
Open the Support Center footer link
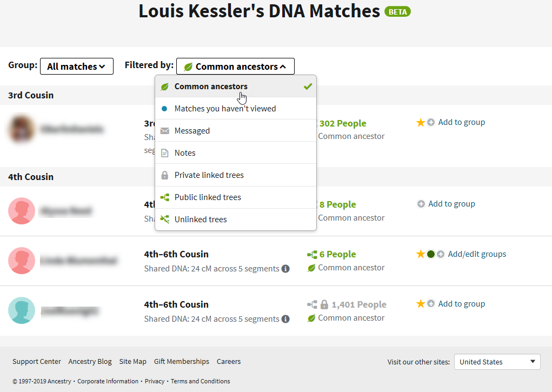(x=37, y=361)
